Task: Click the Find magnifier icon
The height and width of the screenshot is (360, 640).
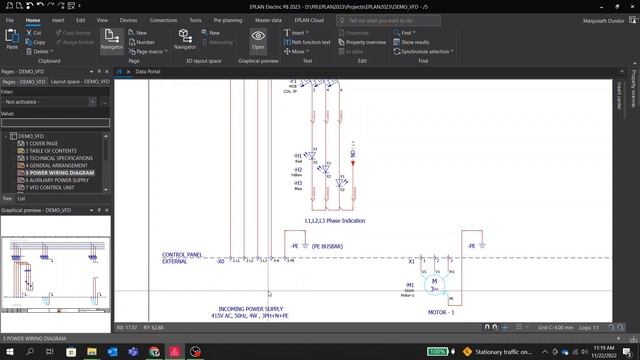Action: point(397,33)
